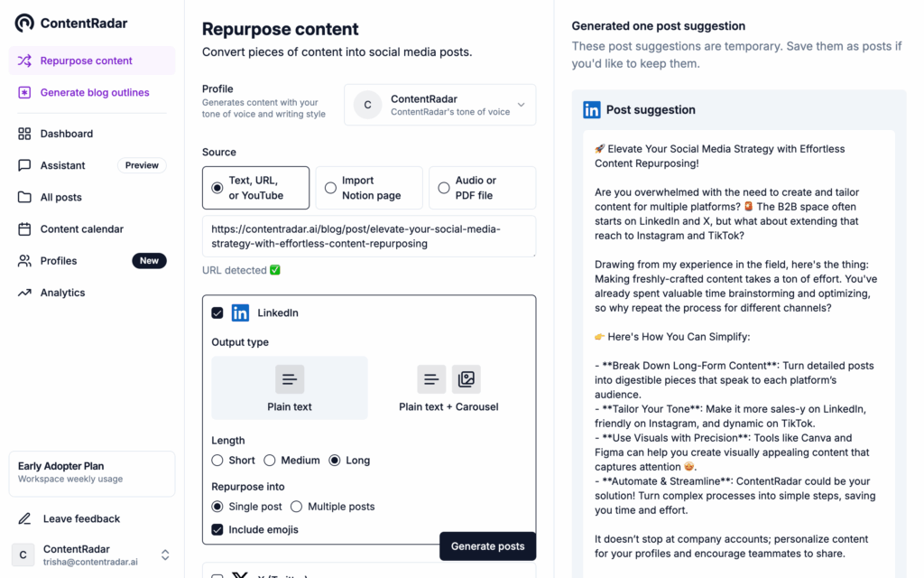The height and width of the screenshot is (578, 924).
Task: Select the Medium length radio button
Action: (x=269, y=461)
